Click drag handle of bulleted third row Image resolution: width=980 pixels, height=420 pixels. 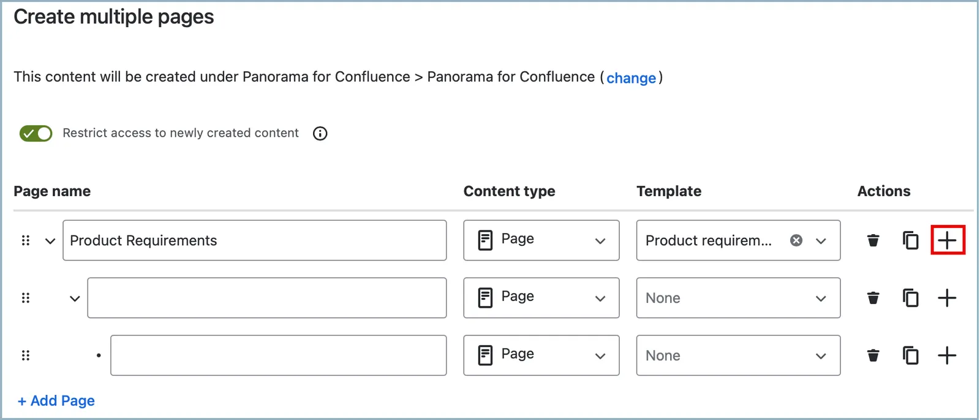(26, 356)
